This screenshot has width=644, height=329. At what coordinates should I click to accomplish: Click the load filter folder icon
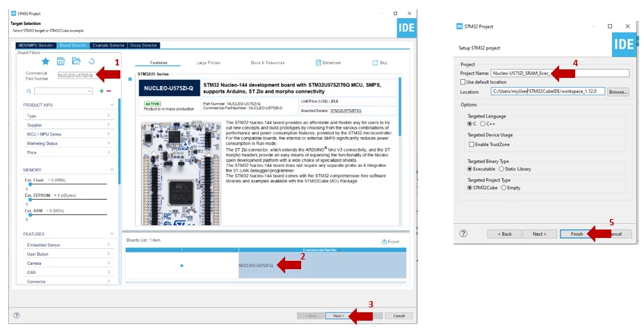76,62
